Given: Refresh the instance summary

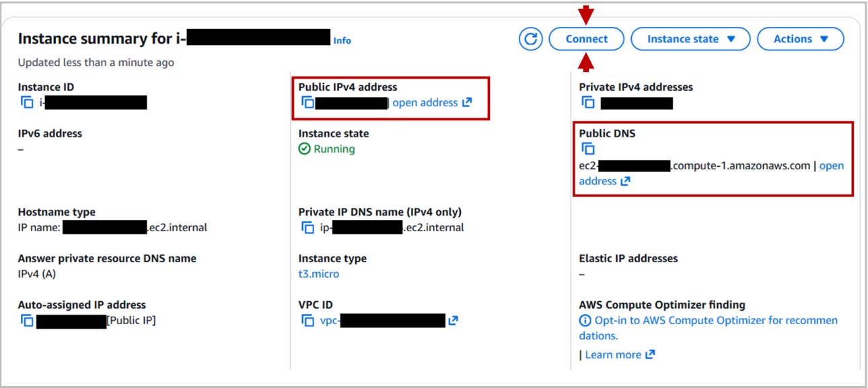Looking at the screenshot, I should [x=530, y=38].
